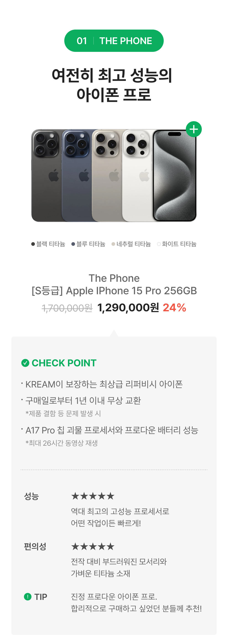Click the 성능 five-star rating
Screen dimensions: 228x644
tap(93, 496)
